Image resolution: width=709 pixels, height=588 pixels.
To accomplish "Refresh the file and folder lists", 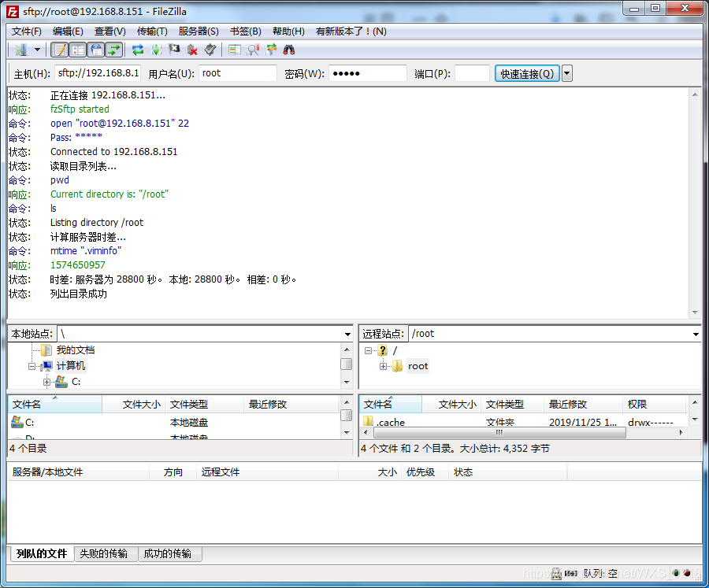I will coord(138,50).
